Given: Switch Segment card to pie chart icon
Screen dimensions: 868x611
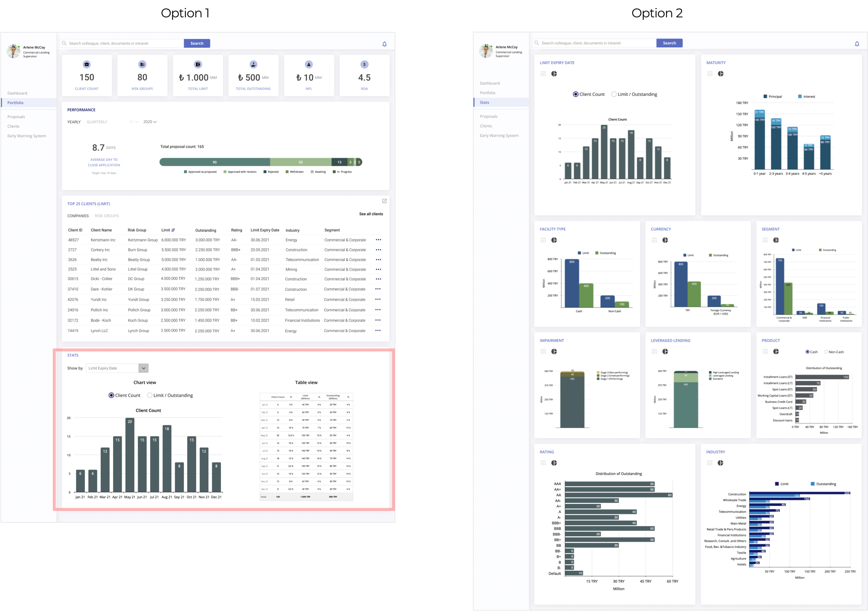Looking at the screenshot, I should pos(776,240).
